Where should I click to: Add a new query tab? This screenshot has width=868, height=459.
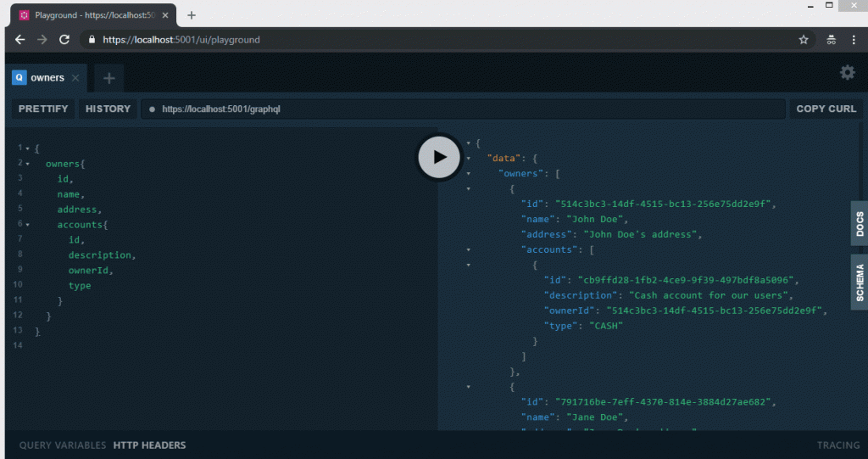click(x=108, y=78)
